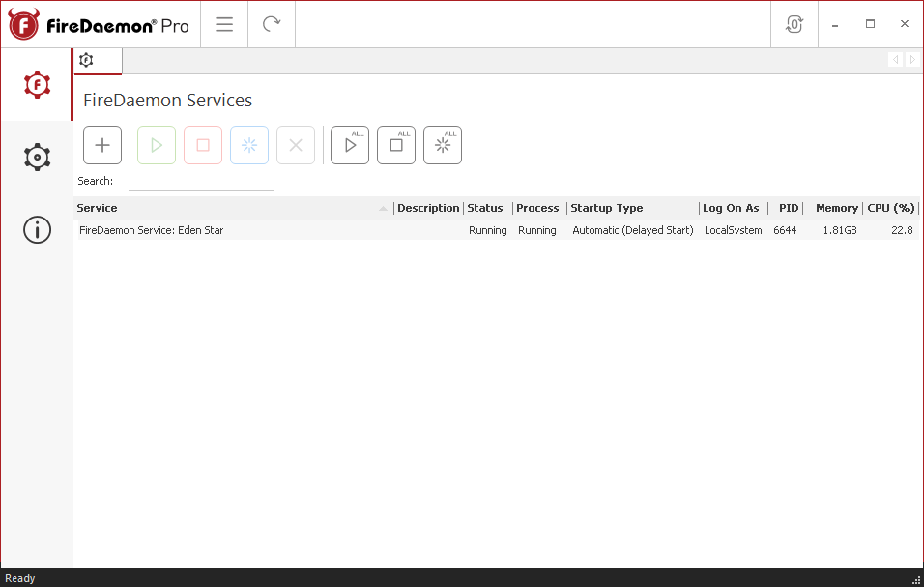Click the window resize grip in status bar
This screenshot has width=924, height=587.
(x=916, y=580)
